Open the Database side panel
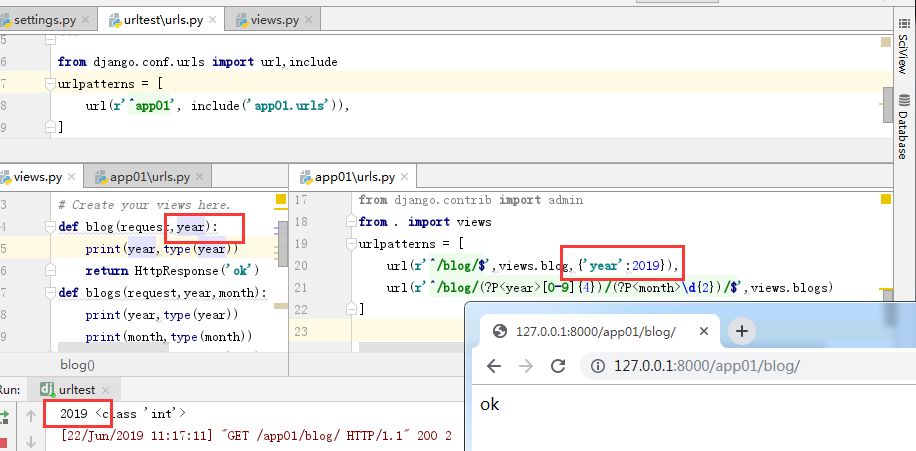 [904, 126]
